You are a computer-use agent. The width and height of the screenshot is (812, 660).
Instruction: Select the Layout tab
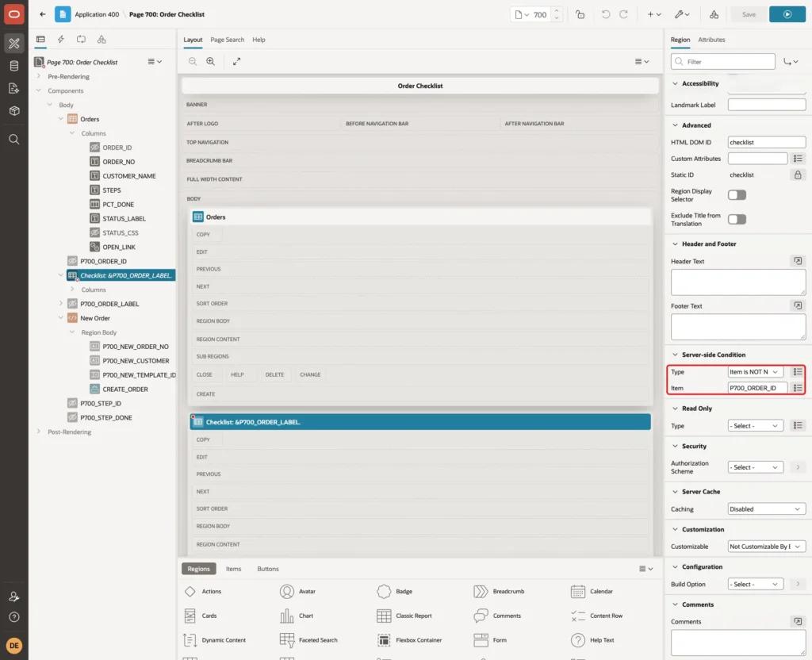click(193, 40)
